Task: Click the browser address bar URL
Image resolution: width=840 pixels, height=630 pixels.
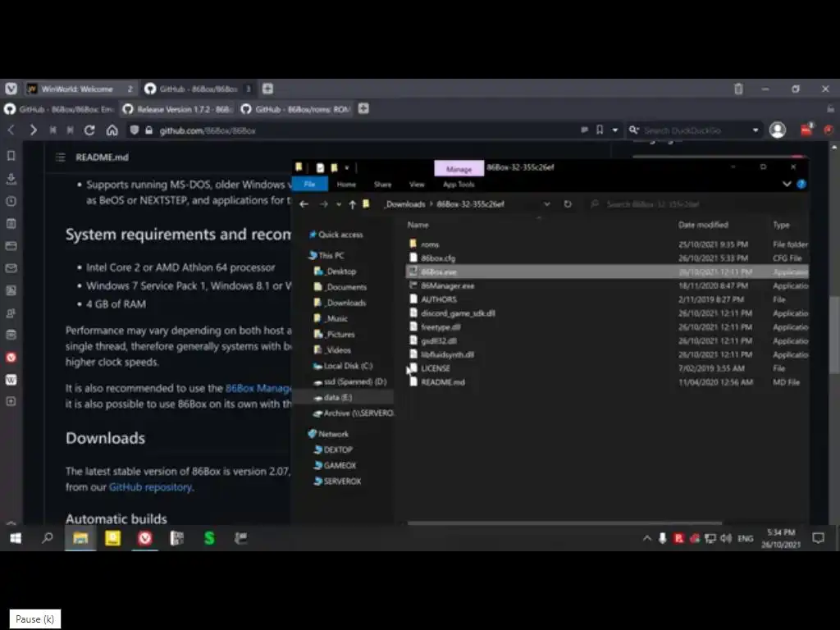Action: tap(208, 130)
